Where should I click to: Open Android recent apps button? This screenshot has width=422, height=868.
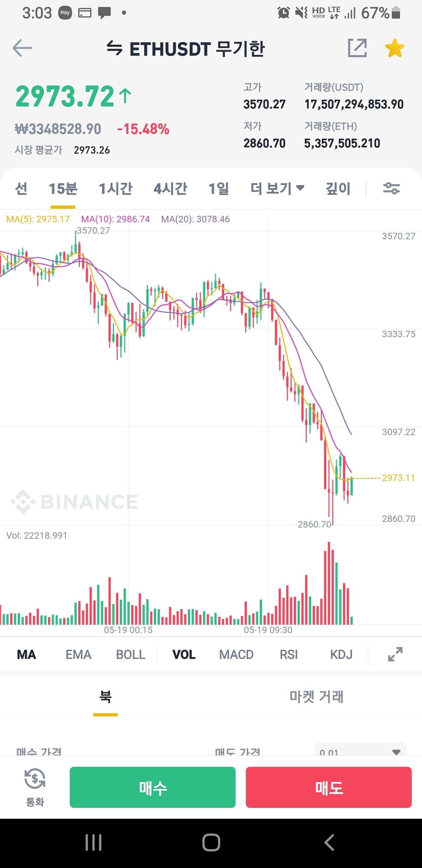pyautogui.click(x=93, y=842)
